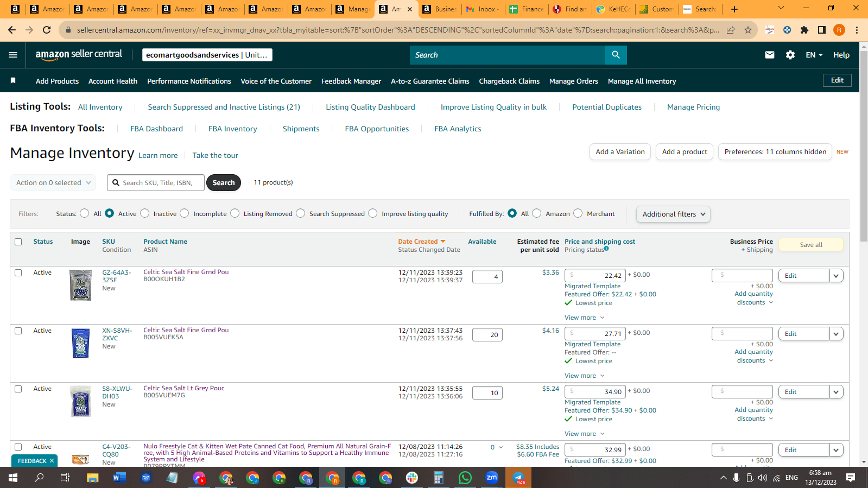This screenshot has height=488, width=868.
Task: Open the Settings gear in Seller Central header
Action: (790, 55)
